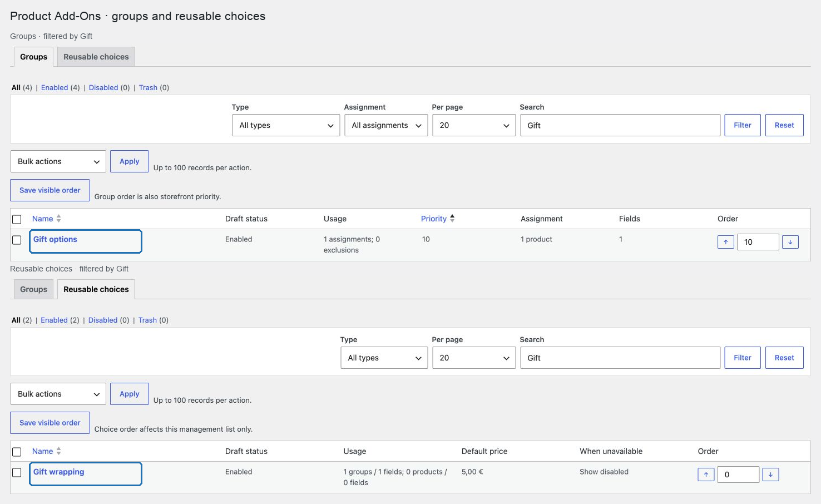The width and height of the screenshot is (821, 504).
Task: Sort reusable choices table by Name column
Action: [47, 451]
